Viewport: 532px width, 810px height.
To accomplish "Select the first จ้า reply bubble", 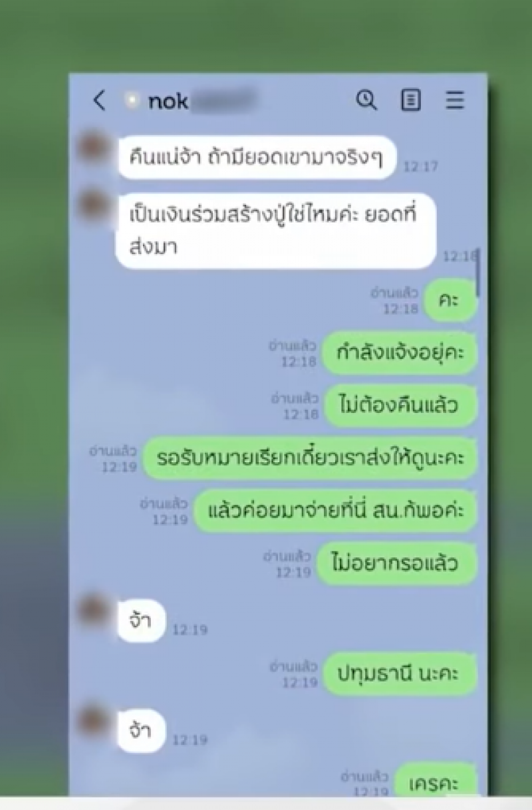I will 140,620.
